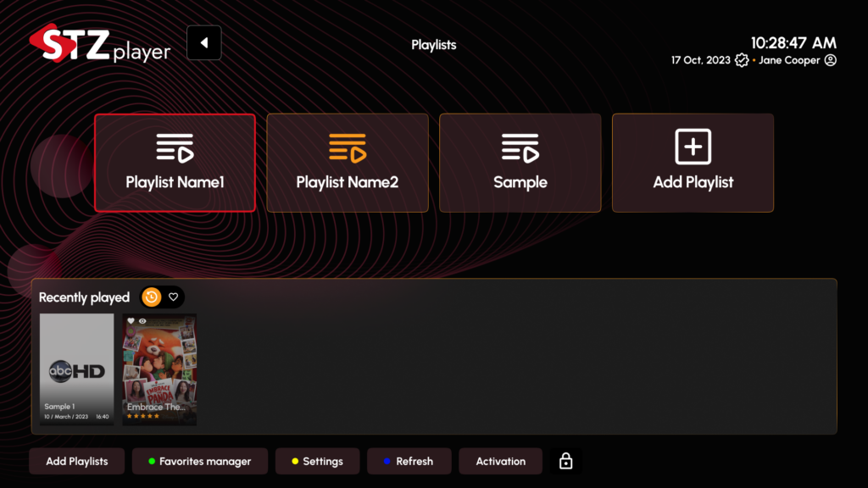This screenshot has width=868, height=488.
Task: Click the Add Playlists bottom button
Action: coord(77,461)
